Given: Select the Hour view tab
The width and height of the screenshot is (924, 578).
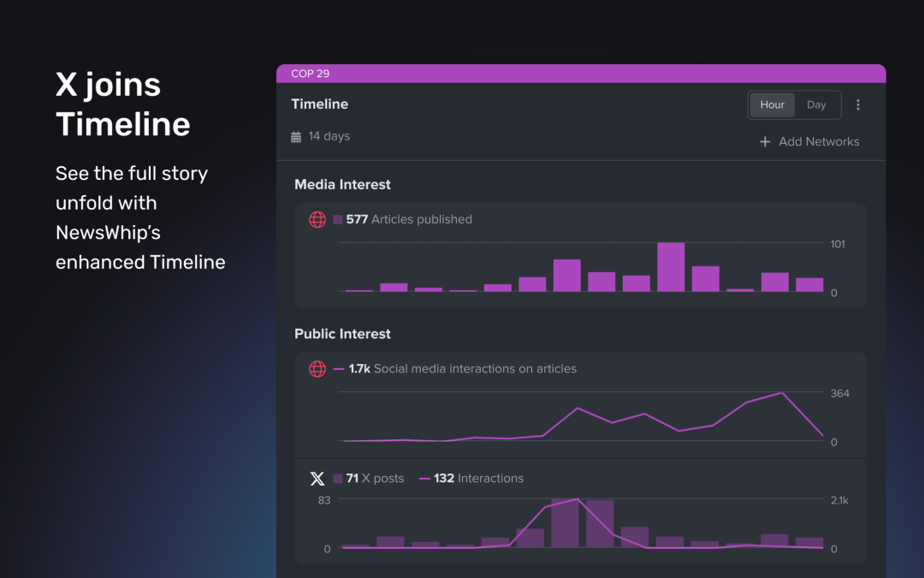Looking at the screenshot, I should coord(772,104).
